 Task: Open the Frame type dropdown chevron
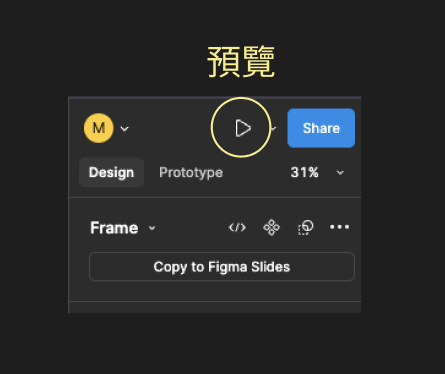click(x=152, y=228)
